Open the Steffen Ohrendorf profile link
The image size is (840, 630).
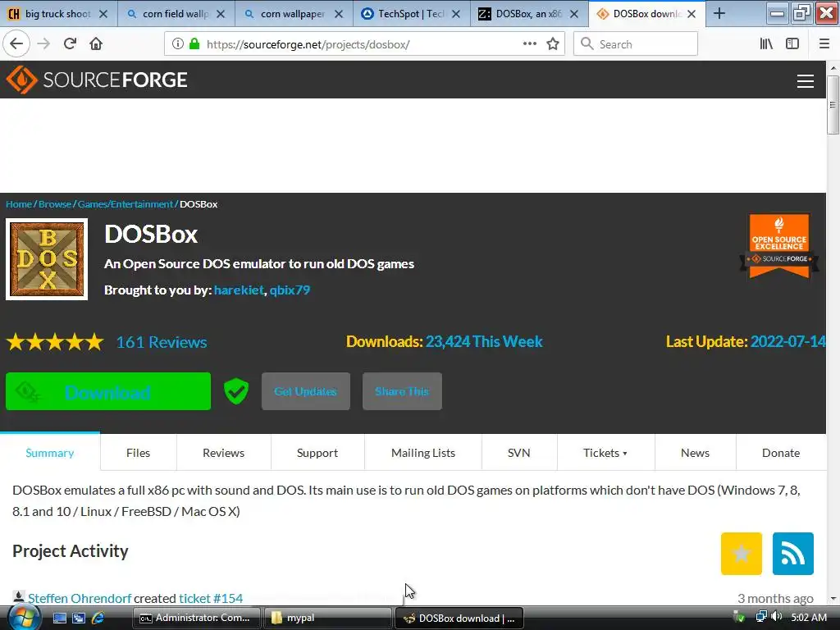point(80,598)
